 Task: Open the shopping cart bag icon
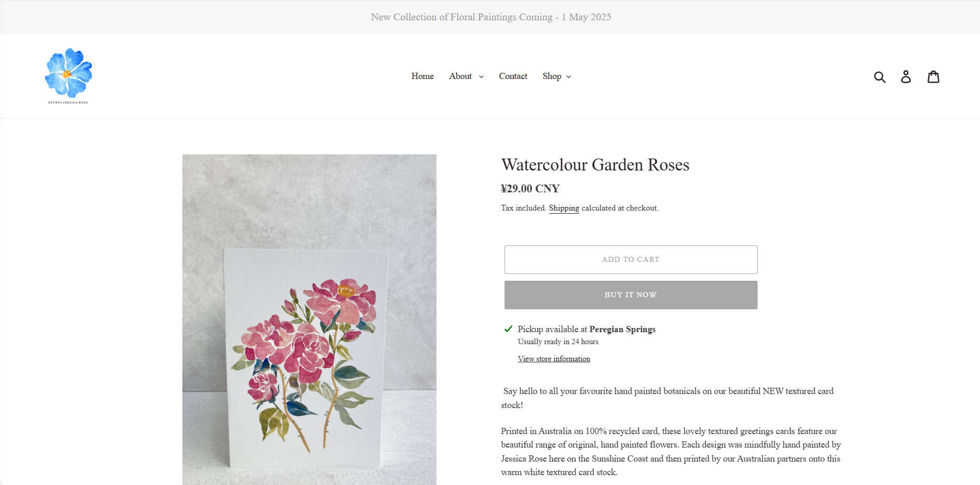(933, 77)
